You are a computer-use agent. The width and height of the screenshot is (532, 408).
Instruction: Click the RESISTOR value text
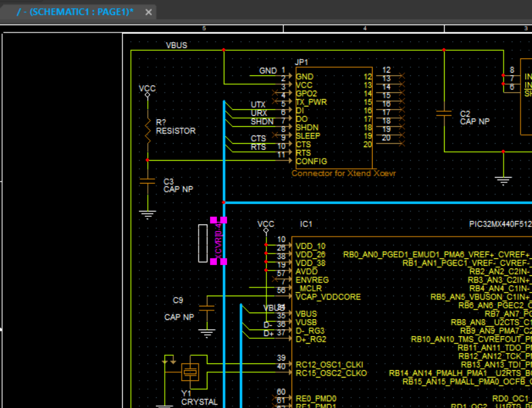pyautogui.click(x=176, y=131)
